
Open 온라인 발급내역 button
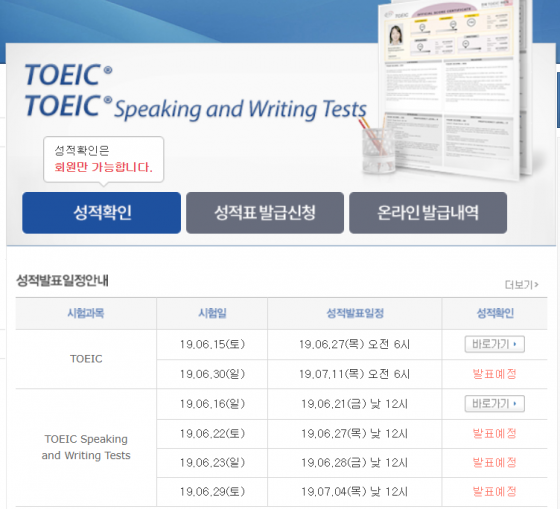point(428,213)
